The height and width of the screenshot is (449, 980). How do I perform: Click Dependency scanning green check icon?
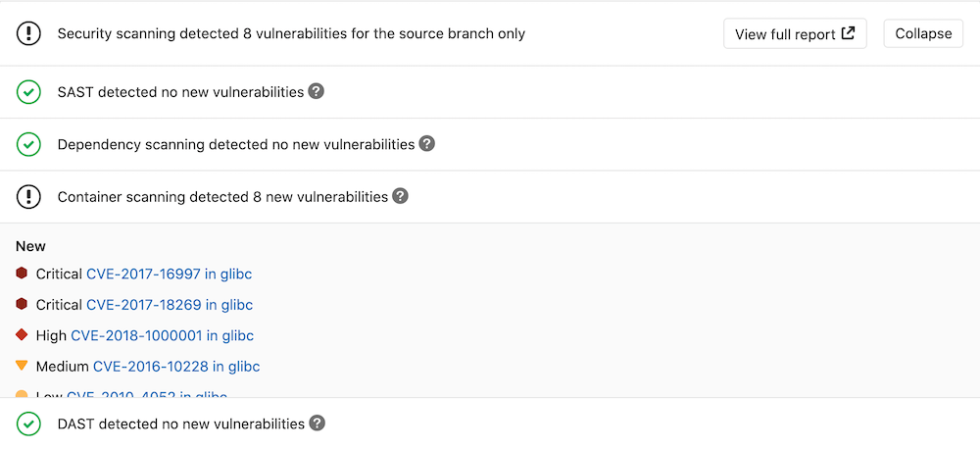pyautogui.click(x=28, y=144)
